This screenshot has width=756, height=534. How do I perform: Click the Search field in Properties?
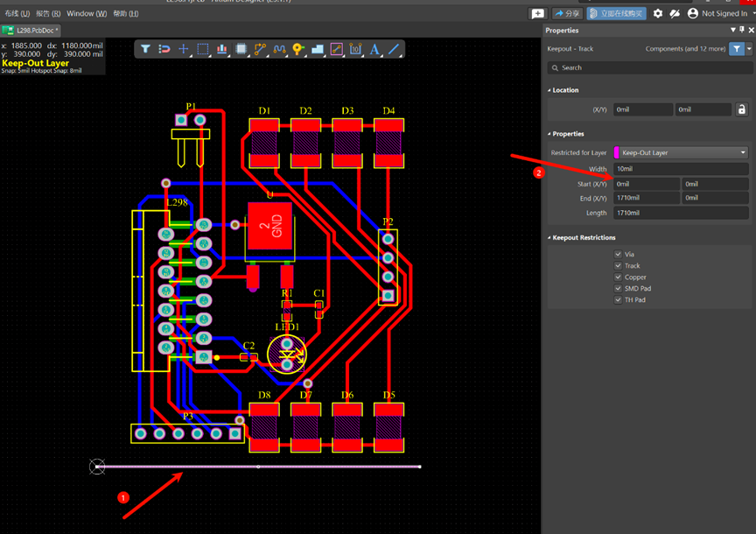(x=649, y=68)
